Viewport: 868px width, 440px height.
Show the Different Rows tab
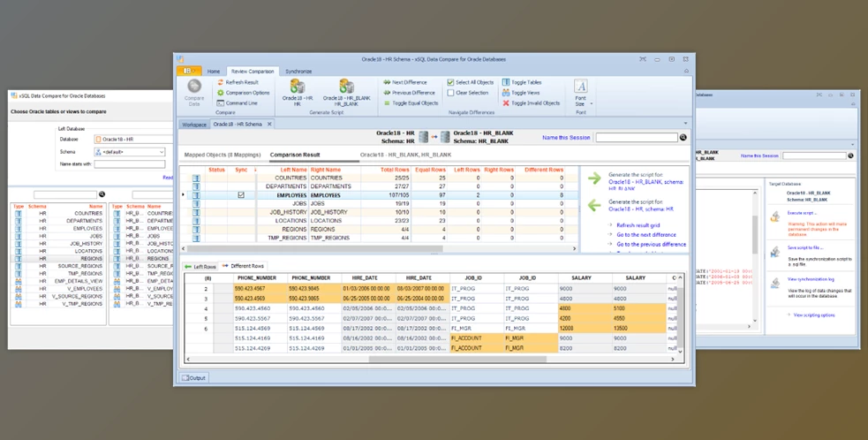tap(244, 266)
